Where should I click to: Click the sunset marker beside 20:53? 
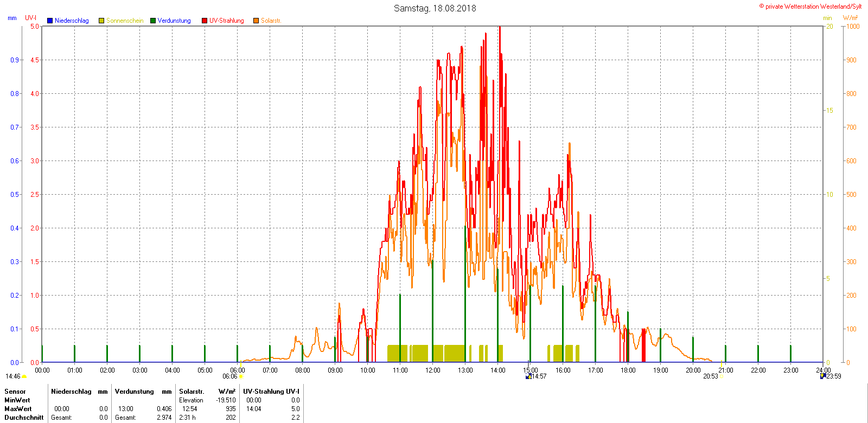click(722, 376)
